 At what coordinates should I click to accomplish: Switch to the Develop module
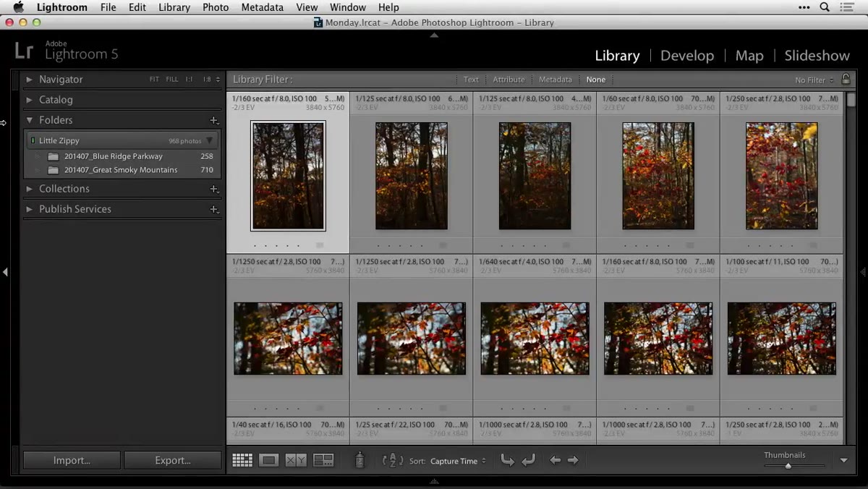(687, 56)
